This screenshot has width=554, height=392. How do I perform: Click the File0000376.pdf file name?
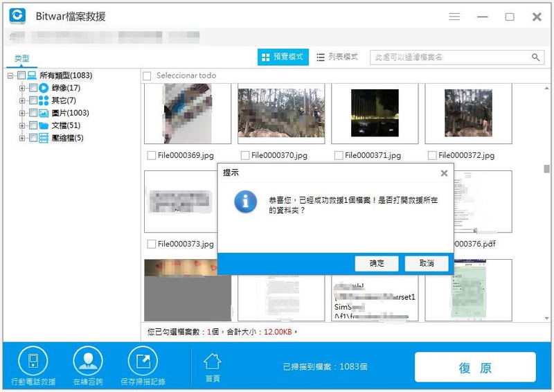[475, 244]
